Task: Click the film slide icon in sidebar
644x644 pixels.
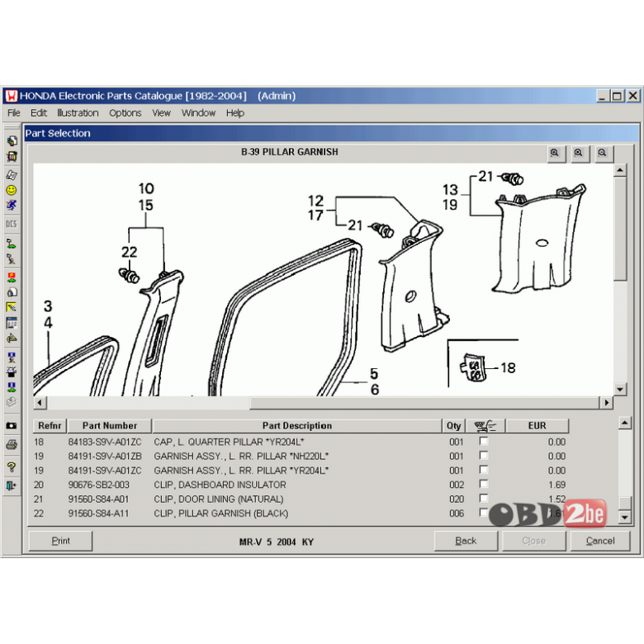Action: tap(12, 156)
